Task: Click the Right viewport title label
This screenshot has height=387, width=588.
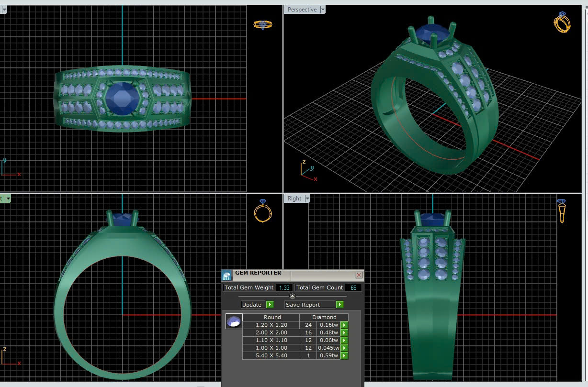Action: (x=294, y=199)
